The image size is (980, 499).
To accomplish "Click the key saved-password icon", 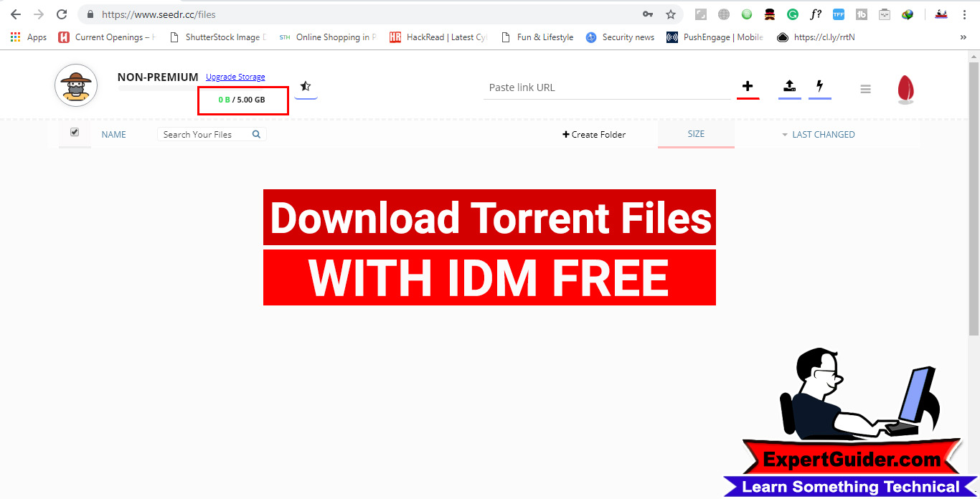I will click(648, 14).
